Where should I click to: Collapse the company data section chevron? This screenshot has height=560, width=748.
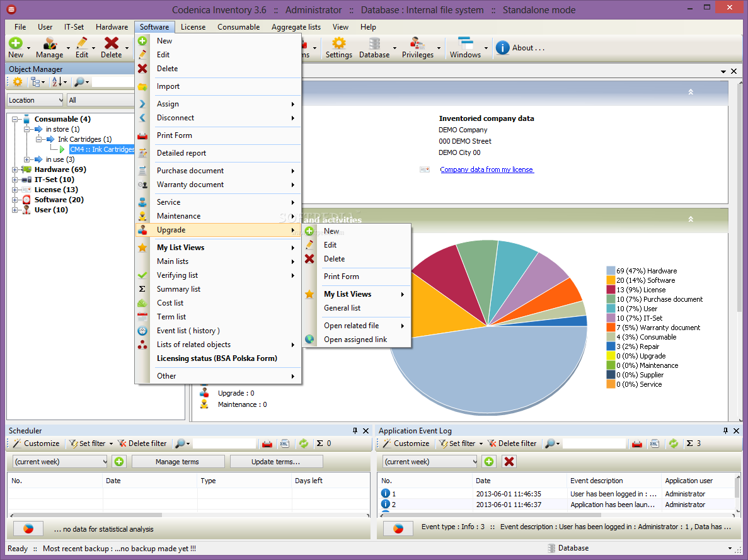pyautogui.click(x=690, y=91)
